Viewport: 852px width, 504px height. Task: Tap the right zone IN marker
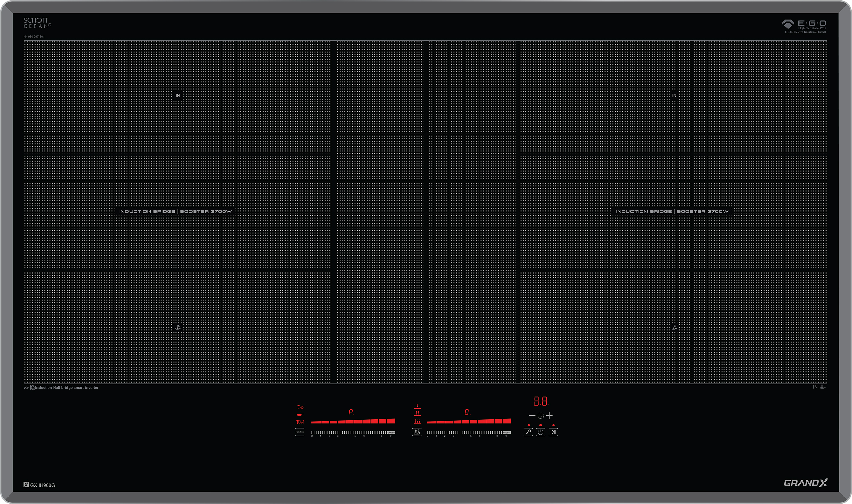pos(674,96)
